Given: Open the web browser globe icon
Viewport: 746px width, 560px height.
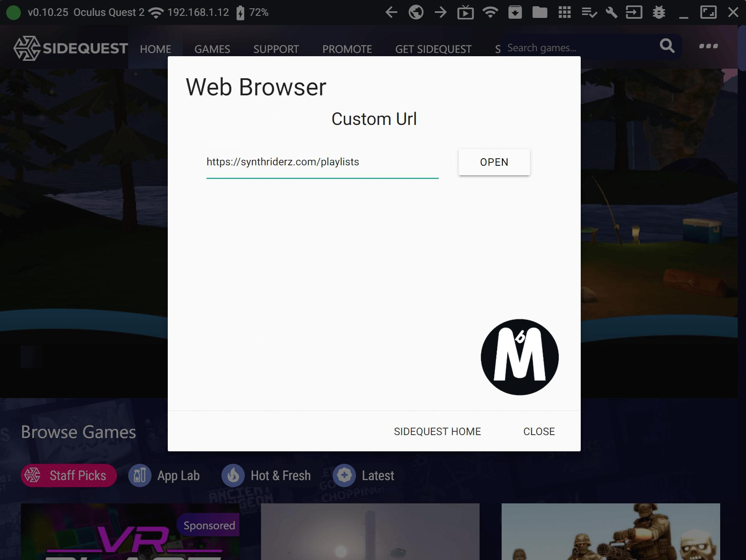Looking at the screenshot, I should (416, 12).
